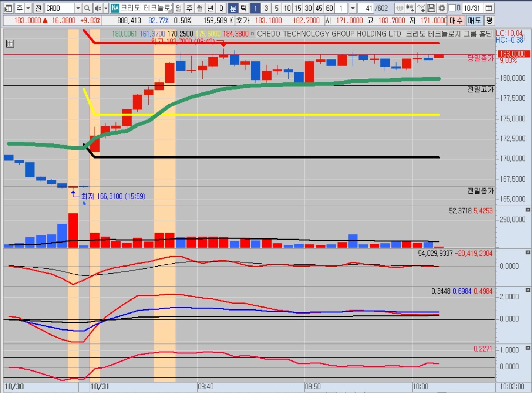Switch to the 년 (yearly) chart
532x393 pixels.
pyautogui.click(x=211, y=8)
